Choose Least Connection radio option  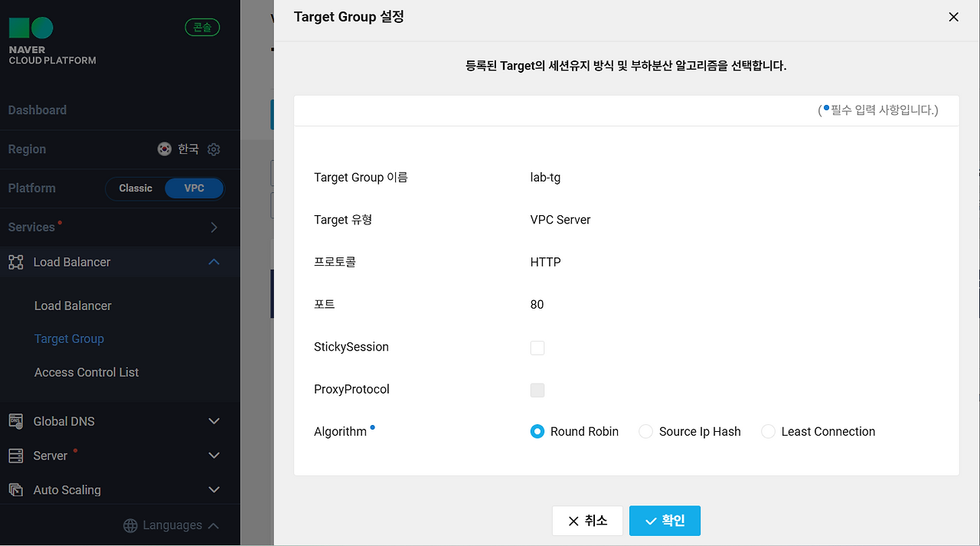tap(768, 432)
